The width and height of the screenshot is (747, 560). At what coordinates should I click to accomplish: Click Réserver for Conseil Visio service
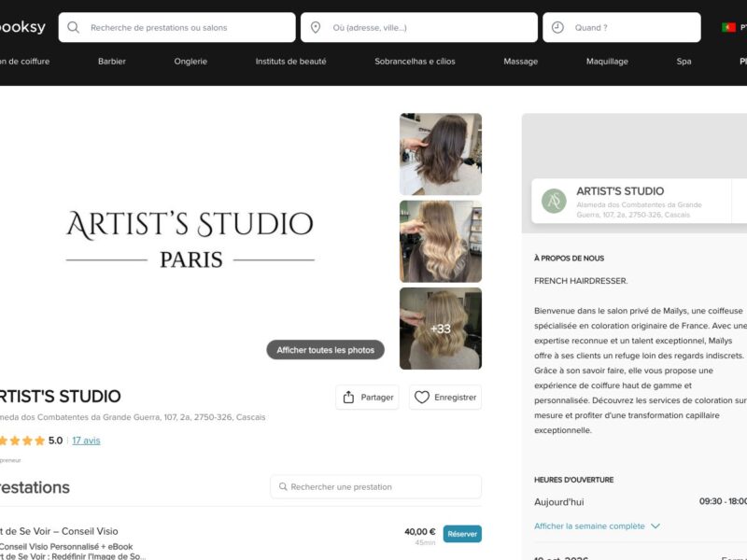[x=462, y=534]
